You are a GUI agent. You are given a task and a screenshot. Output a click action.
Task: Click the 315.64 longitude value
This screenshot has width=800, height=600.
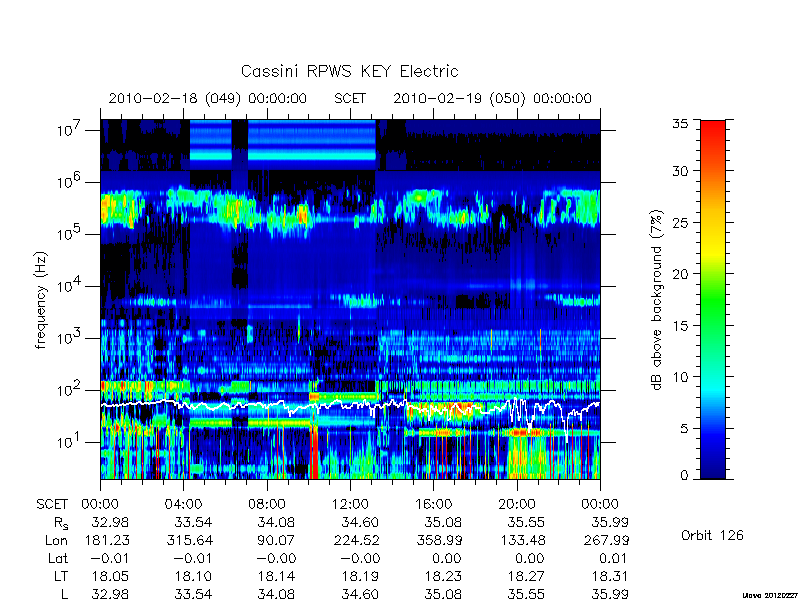[188, 540]
